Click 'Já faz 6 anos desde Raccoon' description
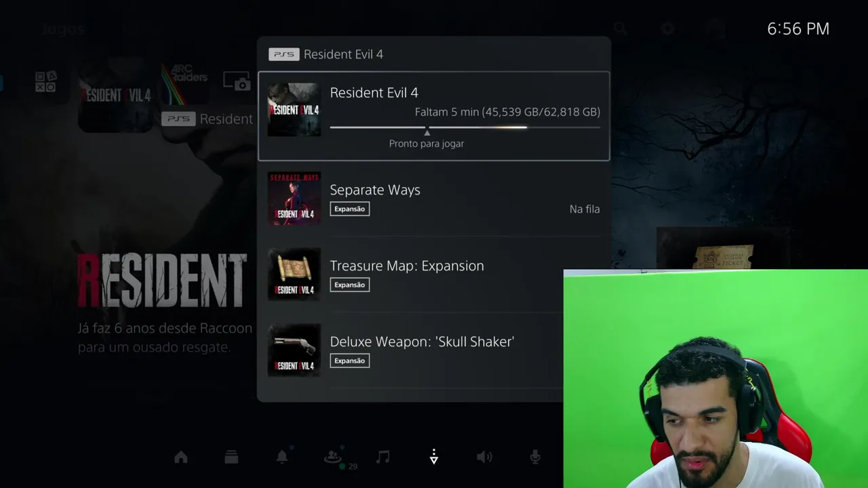The image size is (868, 488). click(165, 328)
